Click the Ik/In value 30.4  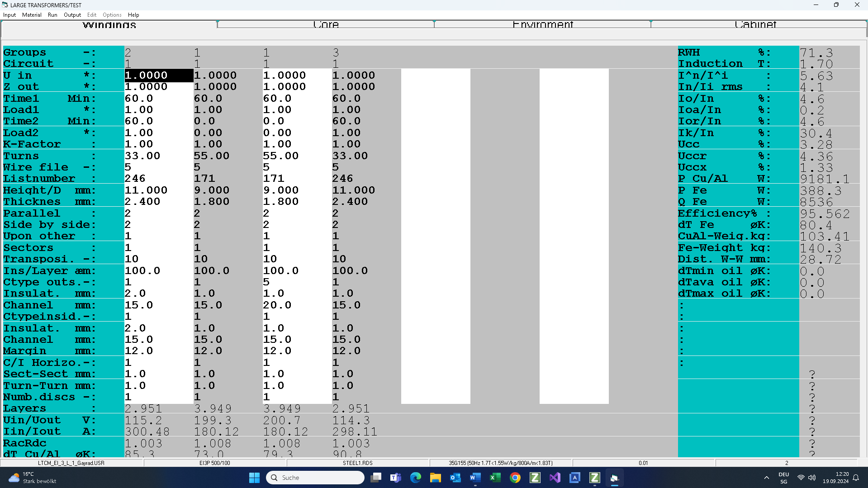pos(816,133)
